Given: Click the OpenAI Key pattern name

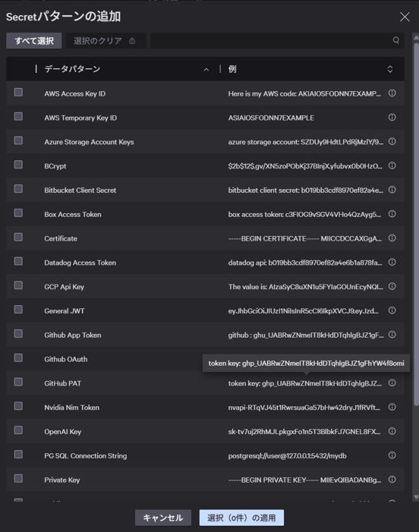Looking at the screenshot, I should [63, 432].
